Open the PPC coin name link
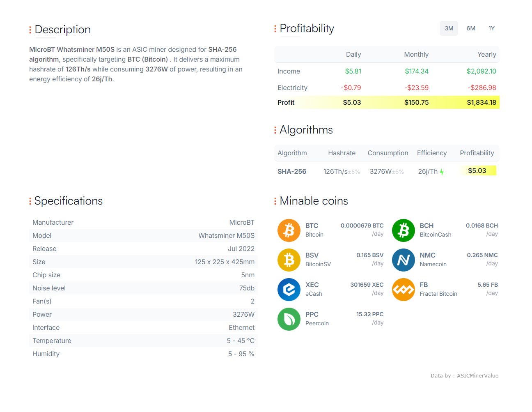The height and width of the screenshot is (412, 532). (x=312, y=314)
